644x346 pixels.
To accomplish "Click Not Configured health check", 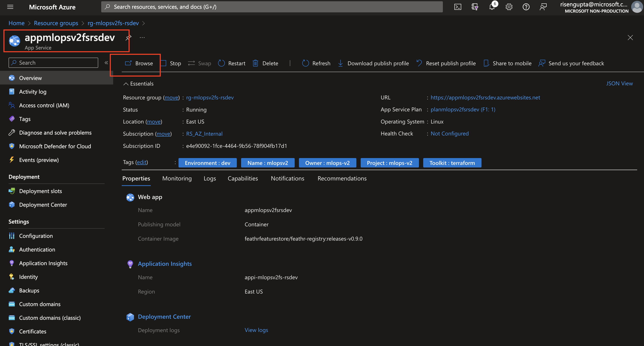I will click(449, 134).
